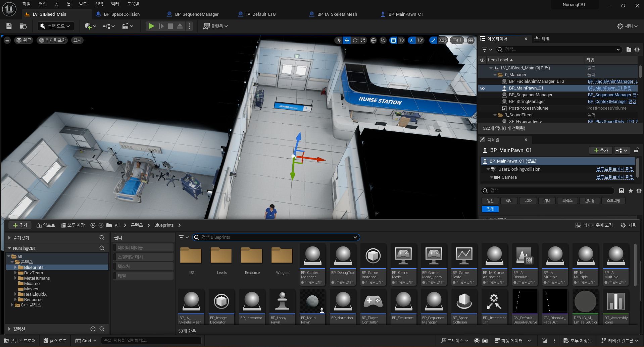Save the current level with disk icon
The width and height of the screenshot is (644, 347).
(9, 26)
